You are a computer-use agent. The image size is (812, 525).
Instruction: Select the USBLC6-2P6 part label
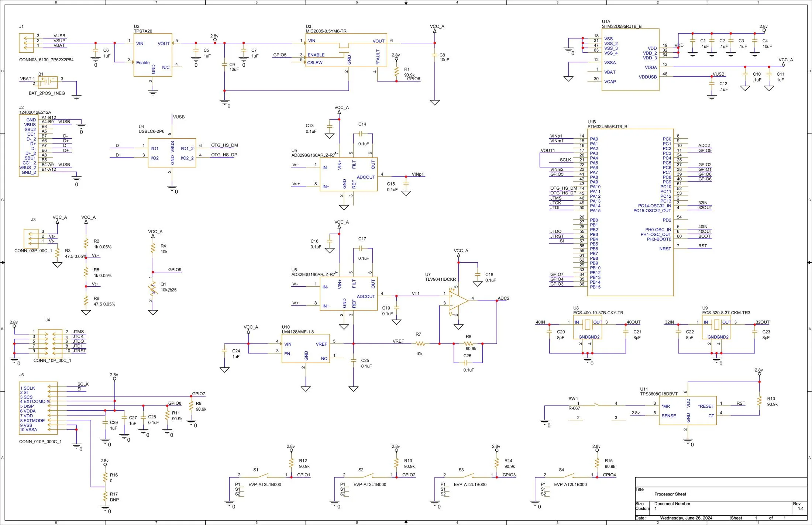pyautogui.click(x=151, y=131)
